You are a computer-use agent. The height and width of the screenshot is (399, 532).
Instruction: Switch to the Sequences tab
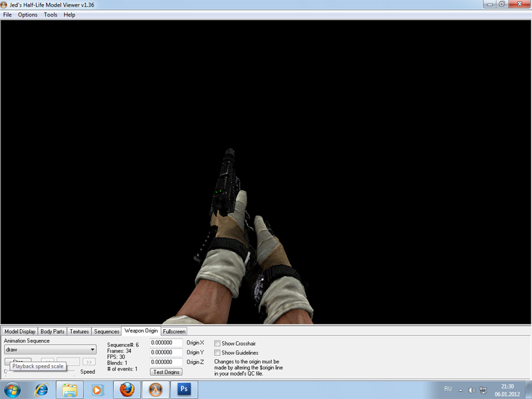[106, 331]
